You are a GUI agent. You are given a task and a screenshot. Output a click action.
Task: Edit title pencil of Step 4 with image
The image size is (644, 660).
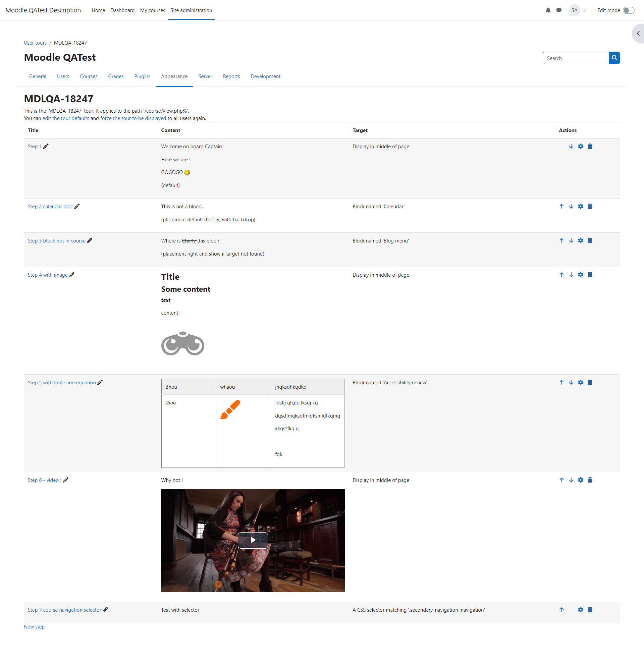(72, 275)
